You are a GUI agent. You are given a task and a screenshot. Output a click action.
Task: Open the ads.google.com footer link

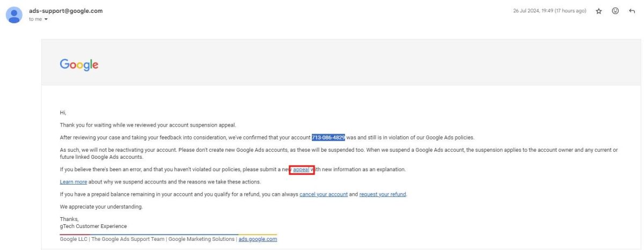(x=258, y=239)
